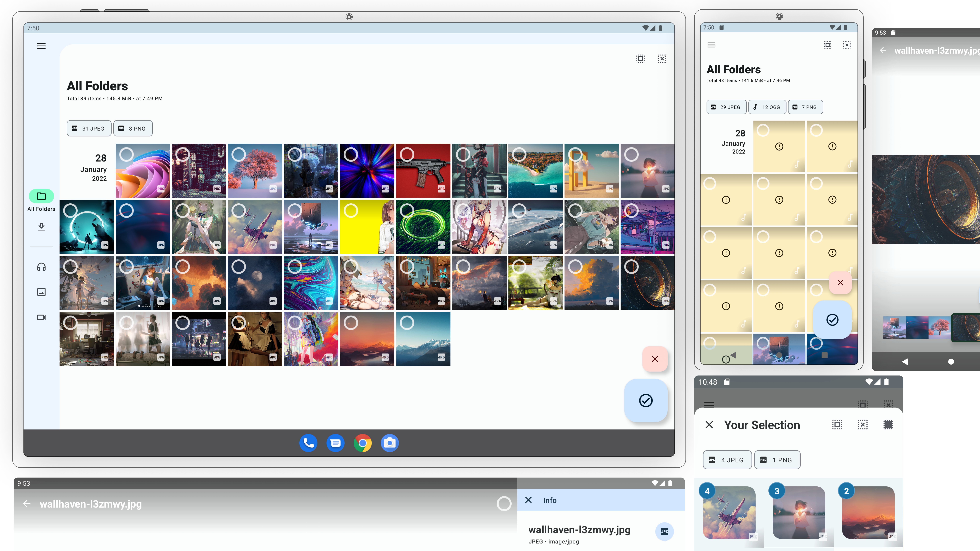The width and height of the screenshot is (980, 551).
Task: Click deselect-all icon in Your Selection header
Action: 863,425
